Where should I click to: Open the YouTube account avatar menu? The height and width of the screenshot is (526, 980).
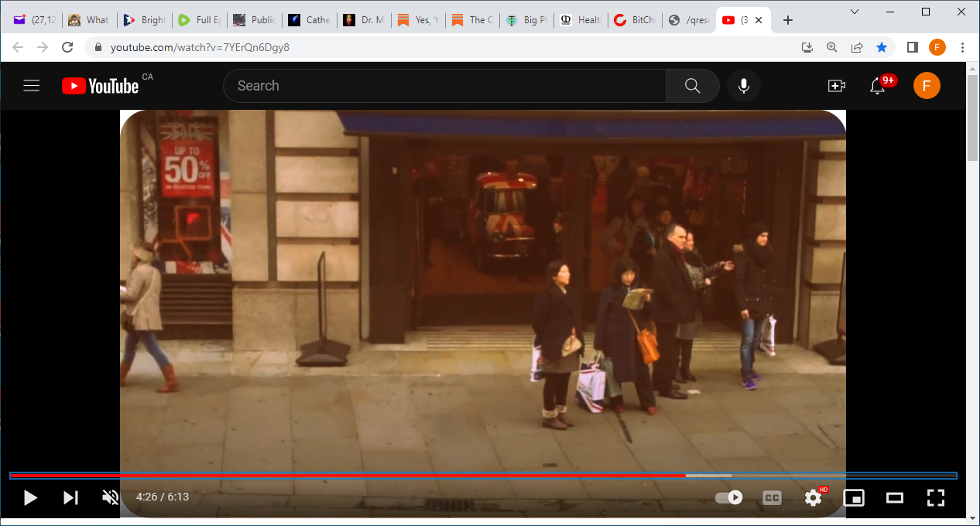tap(927, 86)
